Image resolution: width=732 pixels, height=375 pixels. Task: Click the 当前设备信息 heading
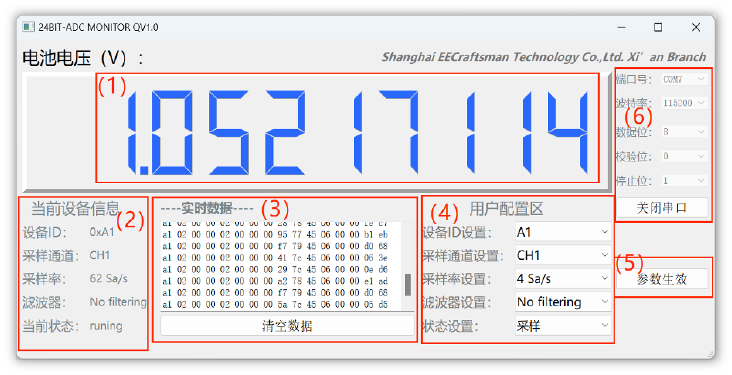click(x=76, y=209)
